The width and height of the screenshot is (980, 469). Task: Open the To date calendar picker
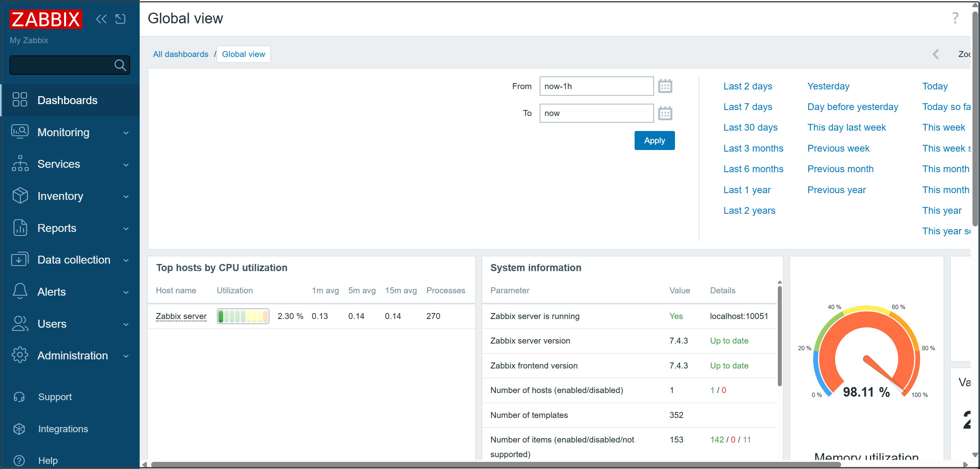(x=665, y=113)
